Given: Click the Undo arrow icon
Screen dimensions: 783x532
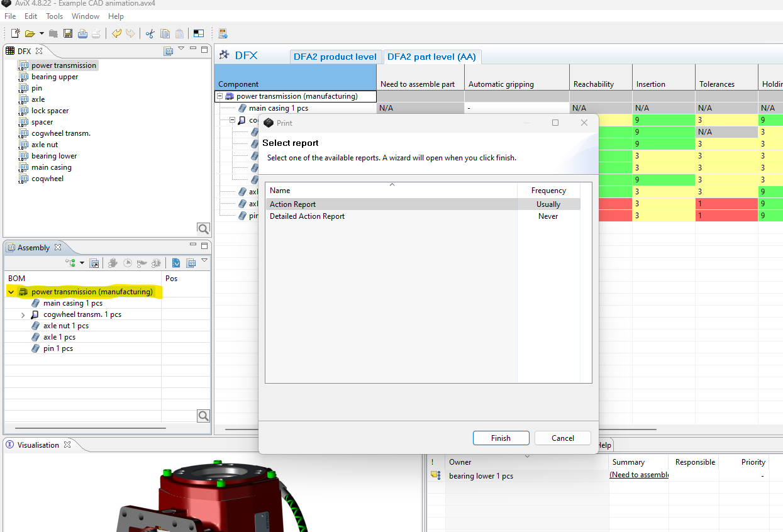Looking at the screenshot, I should tap(116, 33).
